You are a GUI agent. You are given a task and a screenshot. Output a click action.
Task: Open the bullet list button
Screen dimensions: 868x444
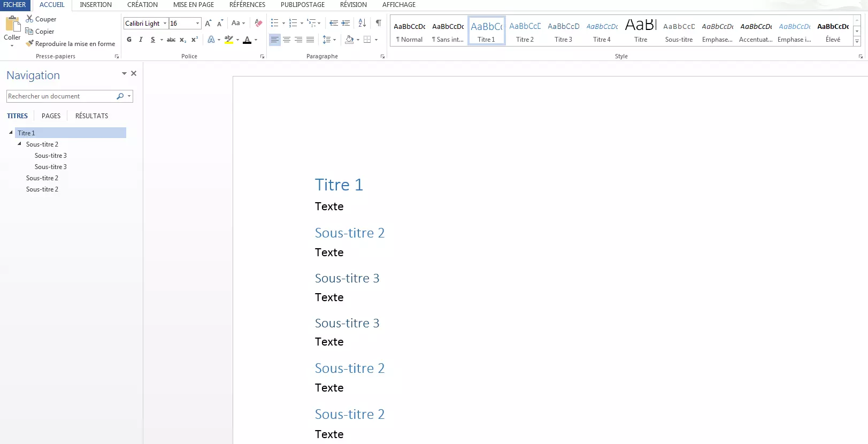coord(274,23)
